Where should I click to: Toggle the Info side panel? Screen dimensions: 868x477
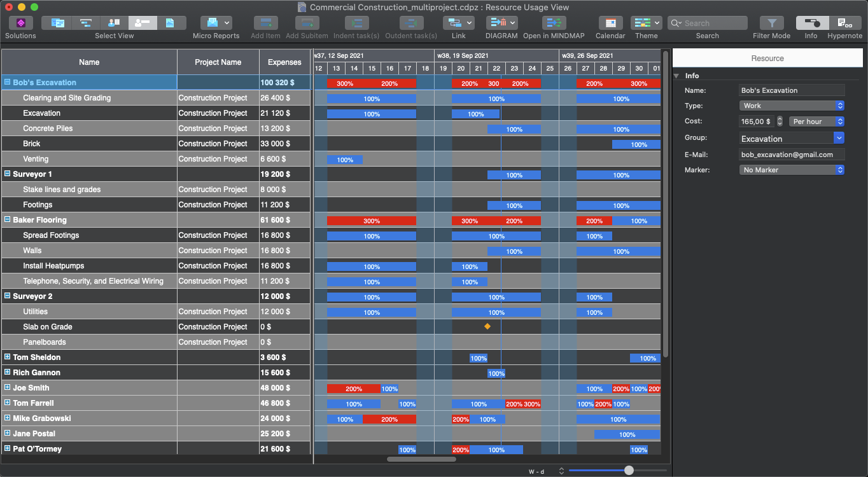pos(811,24)
